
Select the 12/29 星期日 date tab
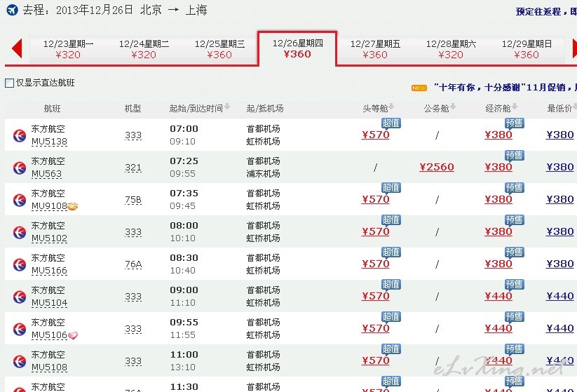pos(527,49)
